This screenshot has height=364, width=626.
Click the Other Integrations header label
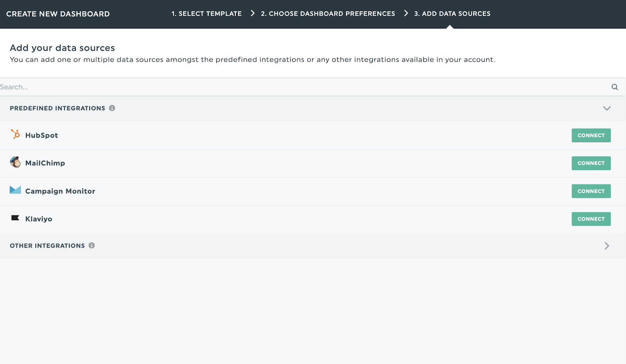tap(47, 246)
